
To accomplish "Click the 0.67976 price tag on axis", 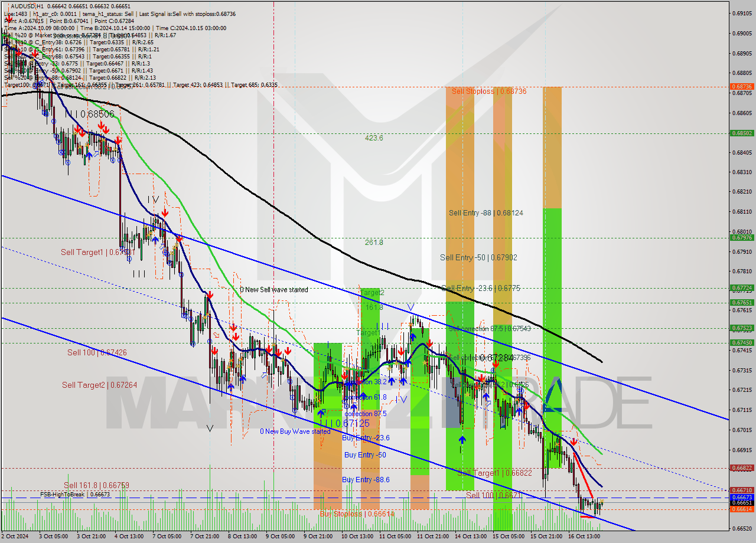I will point(742,238).
